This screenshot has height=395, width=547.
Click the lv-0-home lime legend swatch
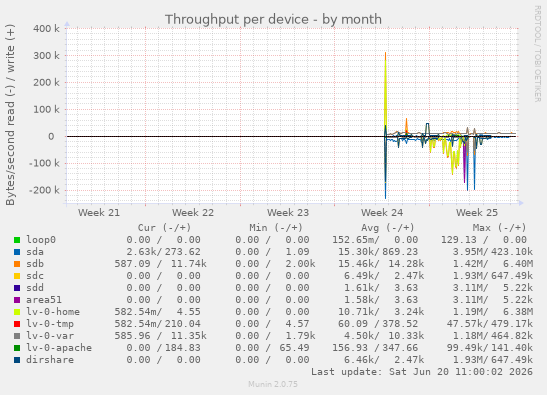point(17,312)
